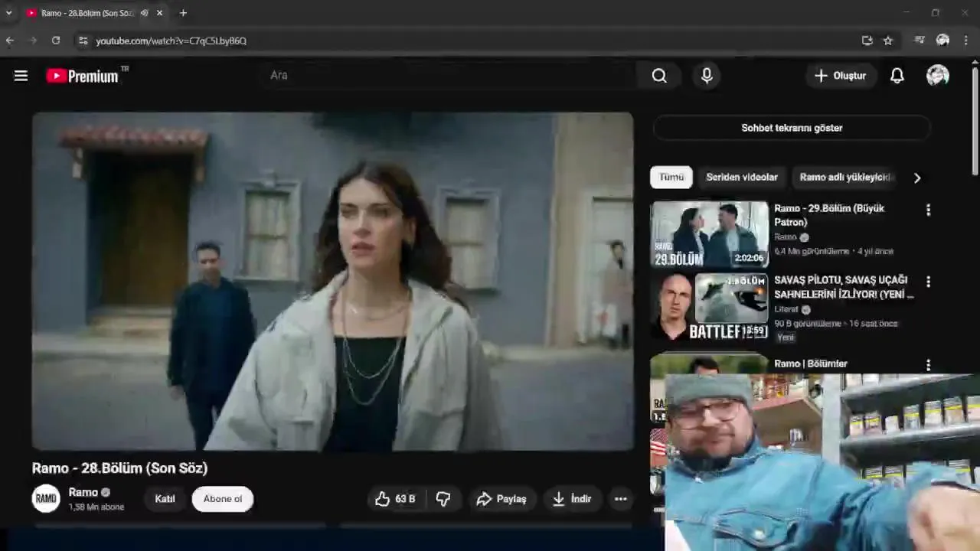This screenshot has height=551, width=980.
Task: Open the YouTube hamburger guide menu
Action: (x=21, y=76)
